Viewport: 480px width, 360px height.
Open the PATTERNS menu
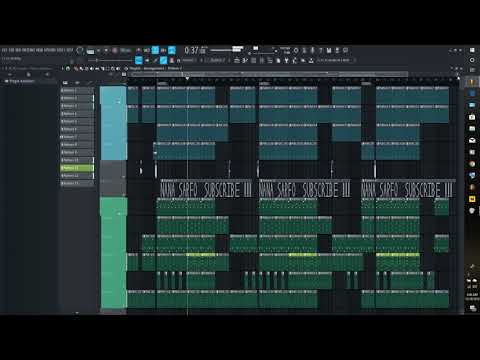click(x=28, y=50)
